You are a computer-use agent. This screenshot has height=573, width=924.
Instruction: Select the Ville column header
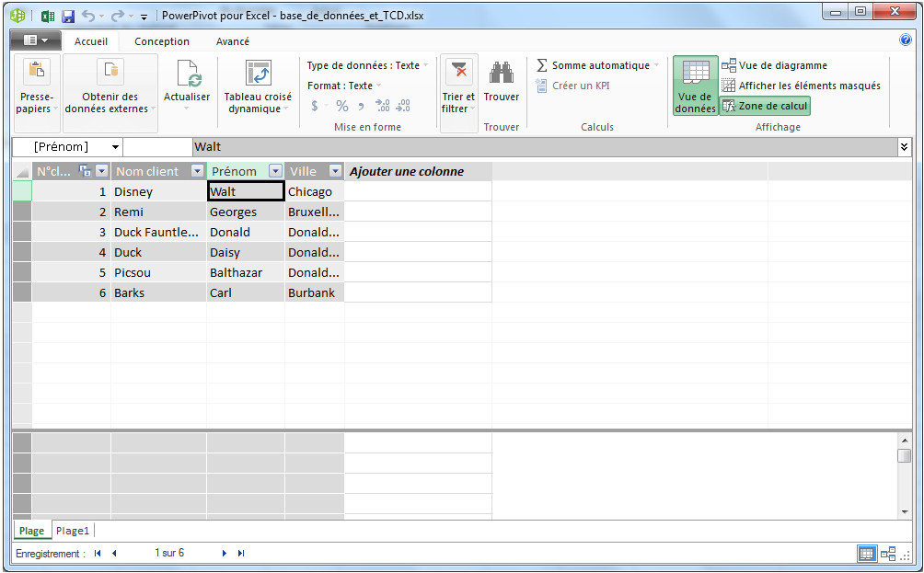click(x=314, y=171)
